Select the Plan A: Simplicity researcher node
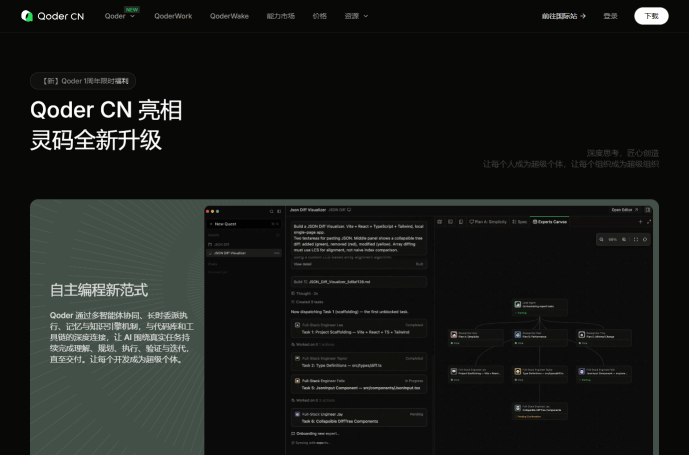689x455 pixels. [x=476, y=338]
